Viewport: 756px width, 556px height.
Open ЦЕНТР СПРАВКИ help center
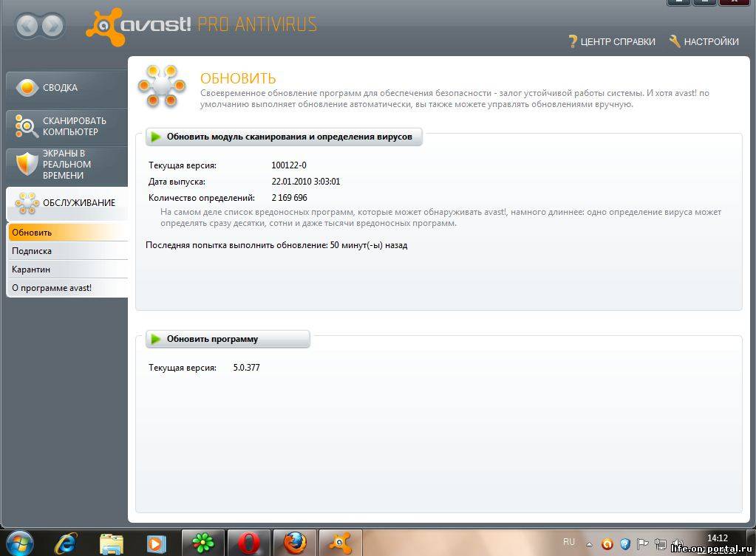click(x=612, y=42)
